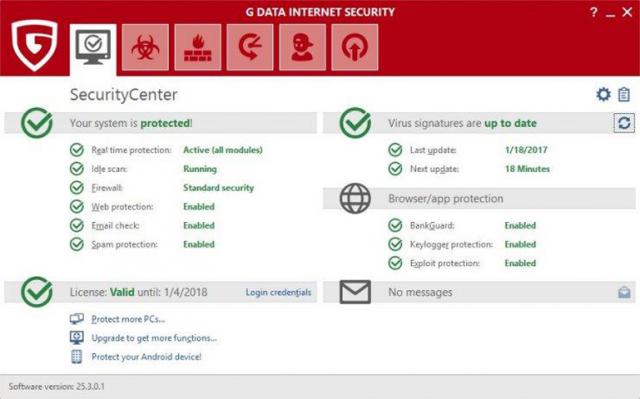Open logs clipboard icon
Viewport: 640px width, 399px height.
tap(624, 94)
